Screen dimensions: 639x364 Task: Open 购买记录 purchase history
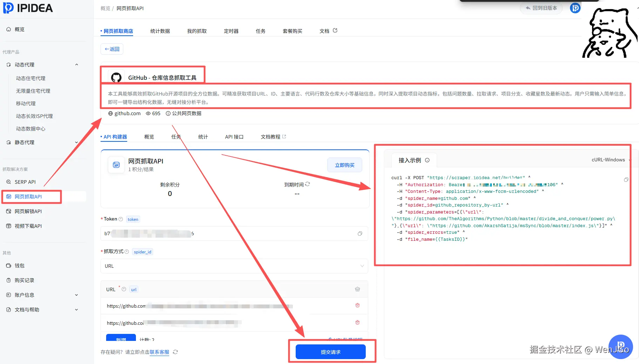[23, 280]
